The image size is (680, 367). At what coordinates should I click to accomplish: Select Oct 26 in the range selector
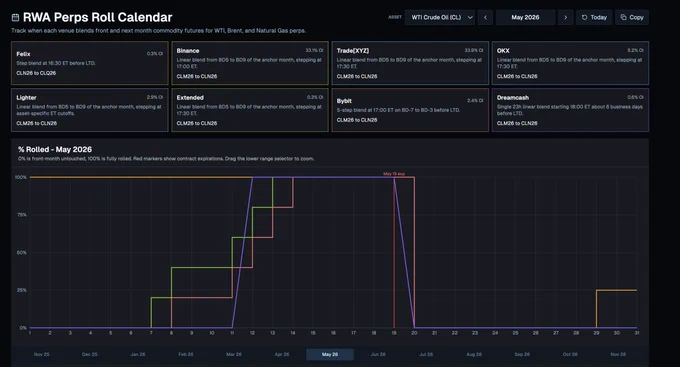pyautogui.click(x=570, y=354)
